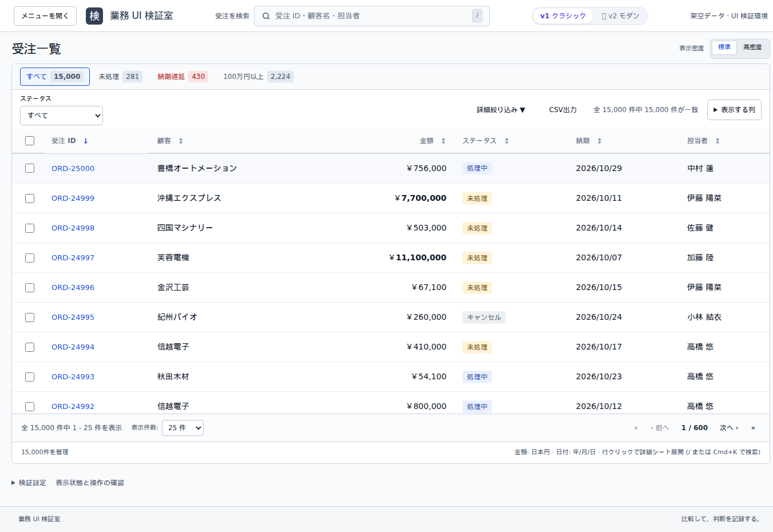Check the ORD-24996 row checkbox
773x532 pixels.
click(30, 288)
